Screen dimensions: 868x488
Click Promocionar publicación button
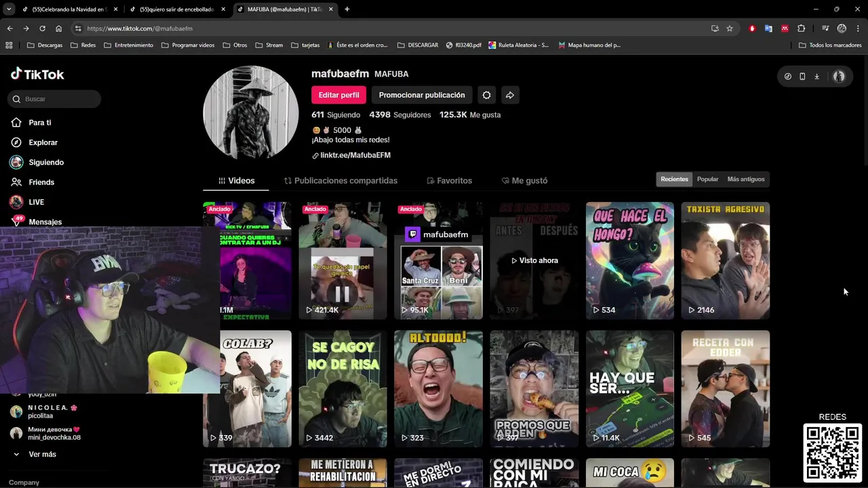click(422, 95)
